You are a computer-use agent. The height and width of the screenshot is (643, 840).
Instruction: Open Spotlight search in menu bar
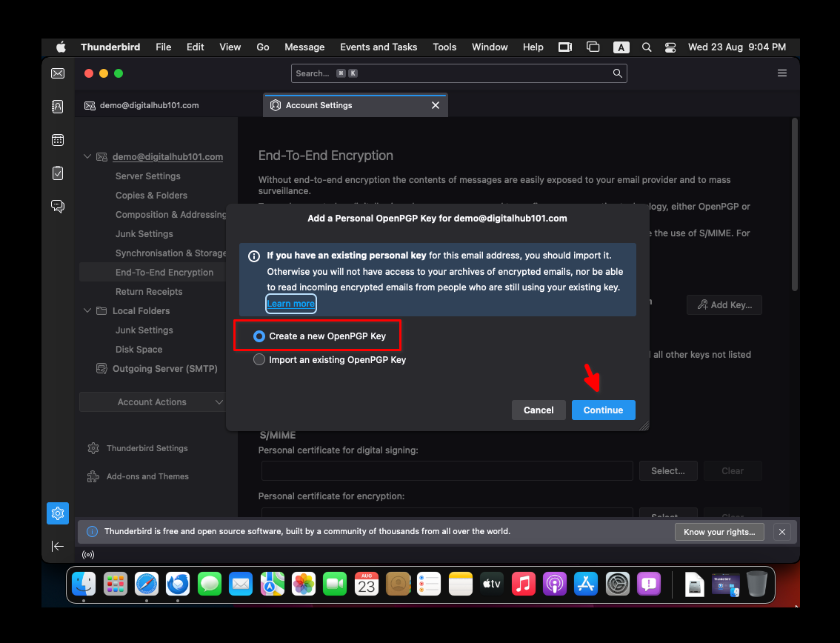(x=647, y=47)
